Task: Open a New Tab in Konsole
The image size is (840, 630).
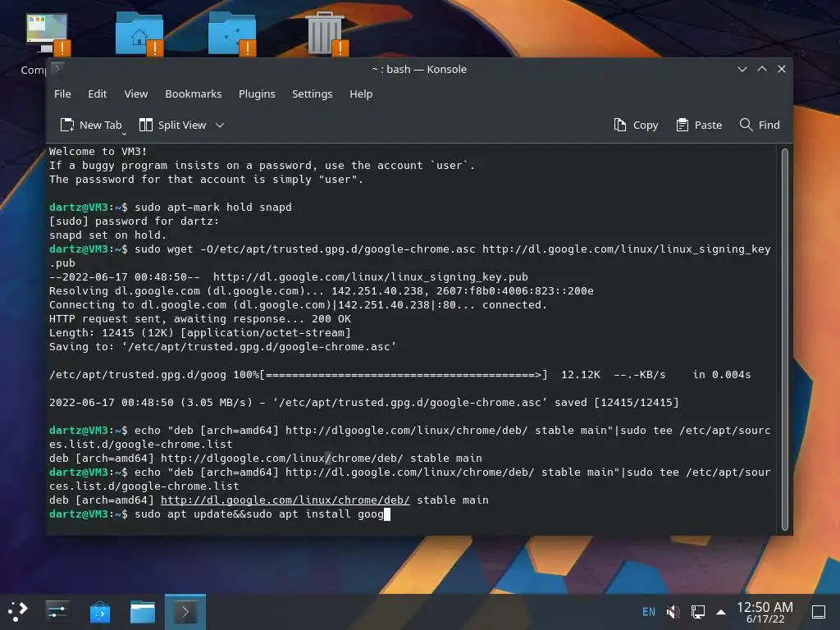Action: pos(91,125)
